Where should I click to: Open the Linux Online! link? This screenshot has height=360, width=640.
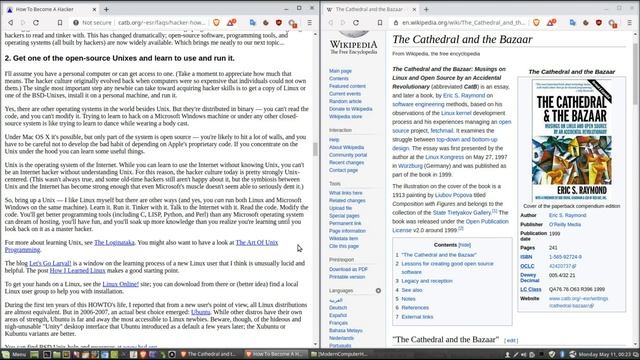120,284
